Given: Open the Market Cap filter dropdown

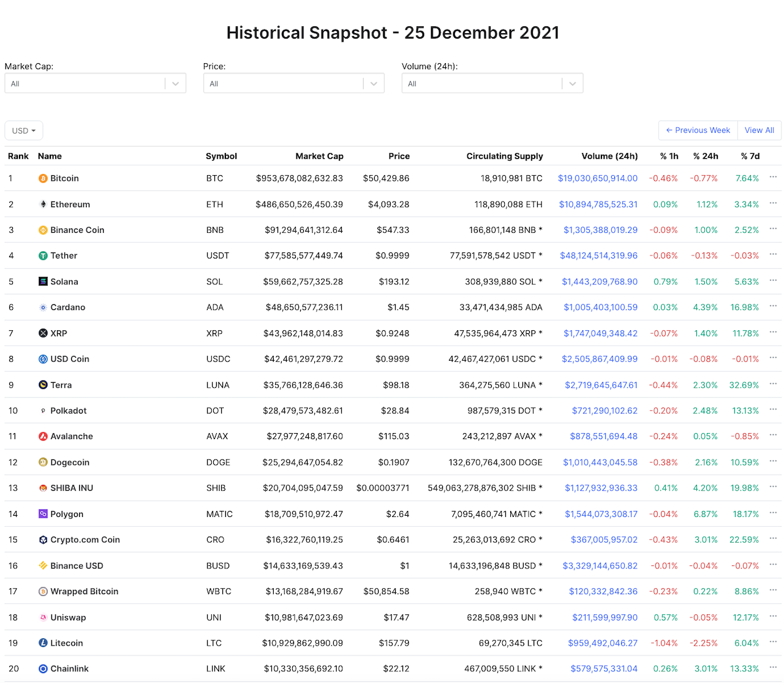Looking at the screenshot, I should (95, 83).
